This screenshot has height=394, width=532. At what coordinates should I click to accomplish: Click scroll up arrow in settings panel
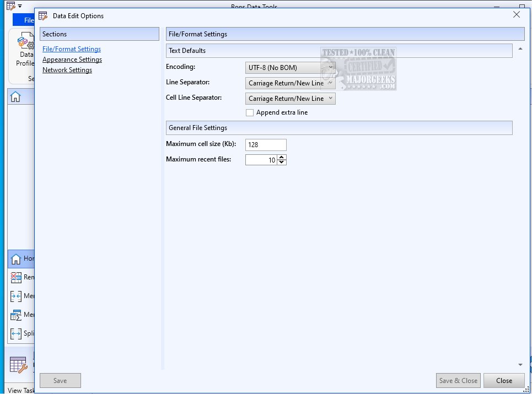520,49
